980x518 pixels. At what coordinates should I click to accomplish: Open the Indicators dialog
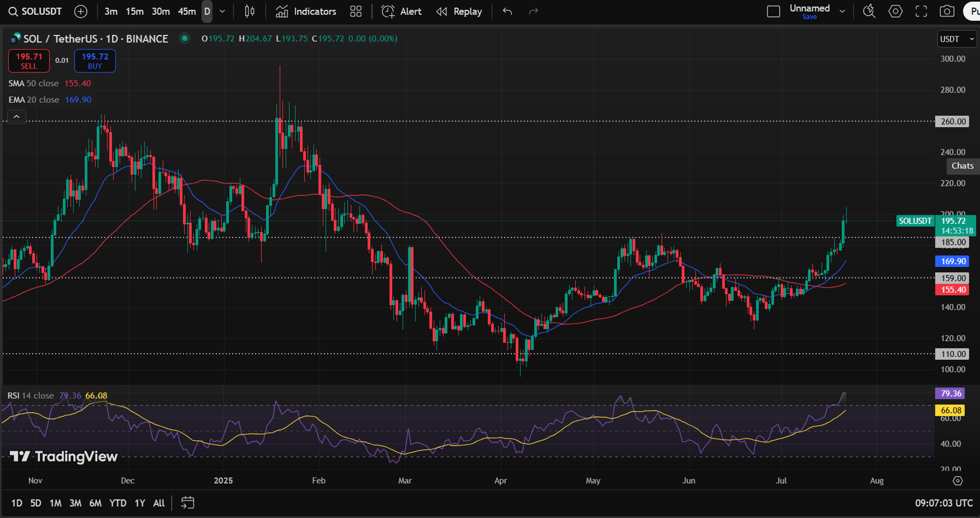click(306, 11)
